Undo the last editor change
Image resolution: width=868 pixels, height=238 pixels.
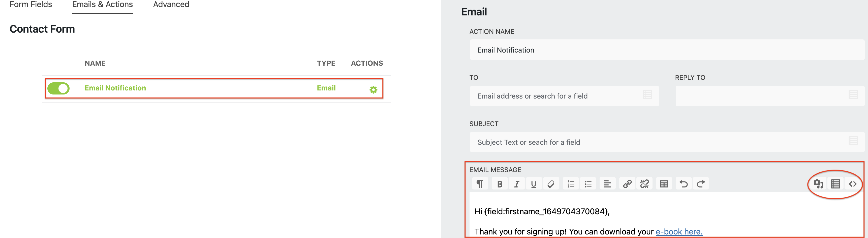[684, 183]
